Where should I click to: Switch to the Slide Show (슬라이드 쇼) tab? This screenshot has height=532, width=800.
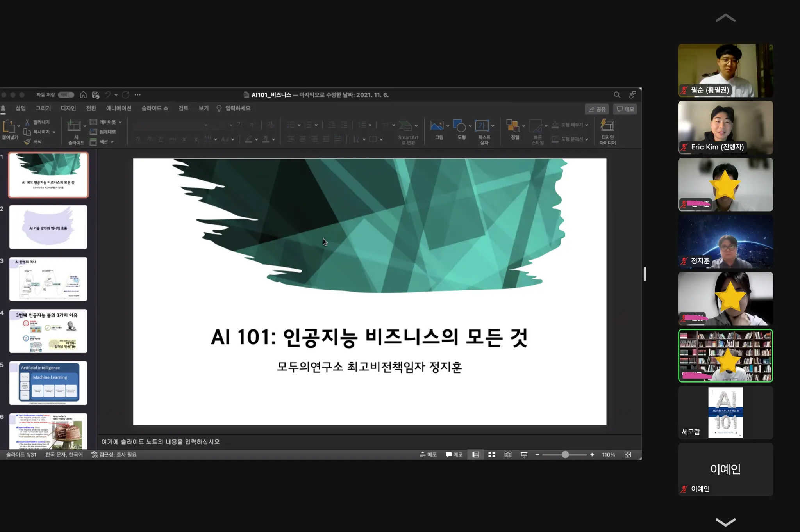(x=155, y=109)
